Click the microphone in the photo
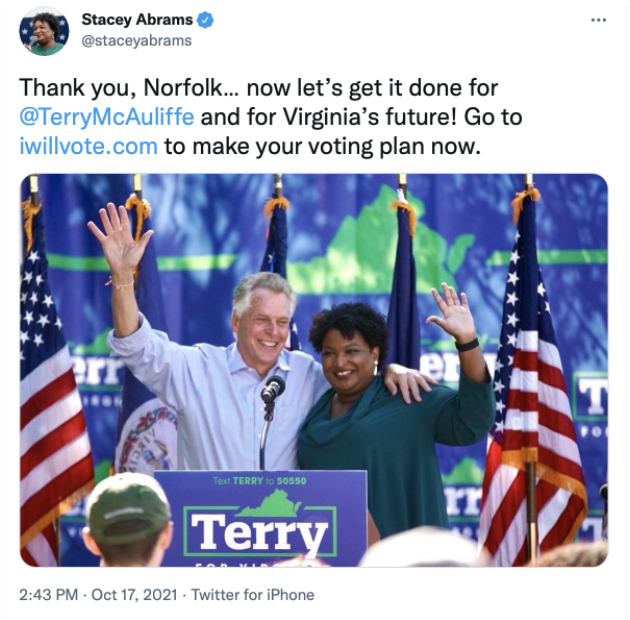Viewport: 630px width, 620px height. tap(273, 389)
